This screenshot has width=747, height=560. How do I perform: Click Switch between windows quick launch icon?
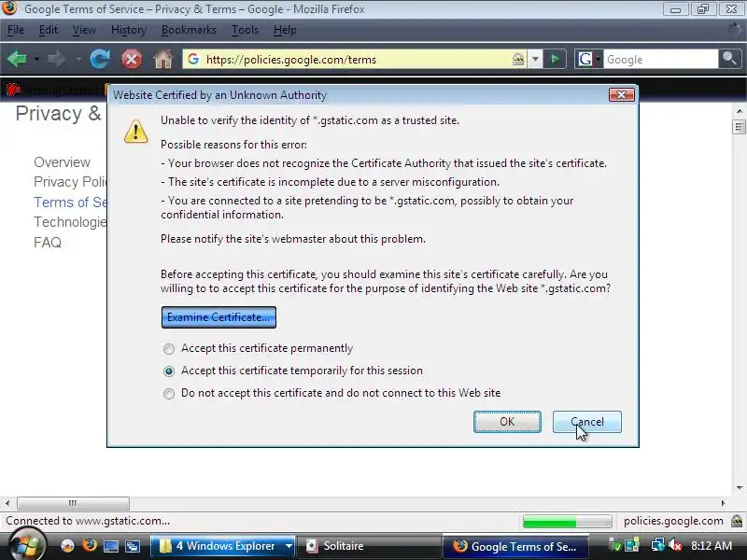pos(133,546)
